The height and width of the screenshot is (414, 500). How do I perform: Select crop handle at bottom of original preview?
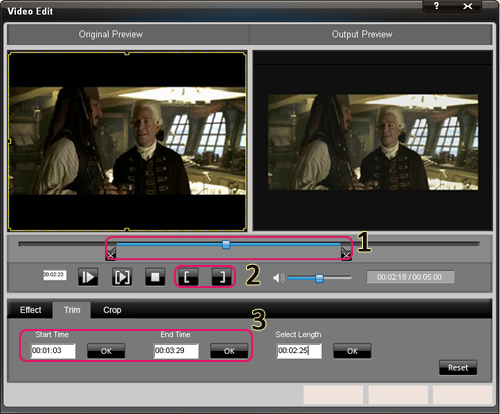(x=127, y=229)
